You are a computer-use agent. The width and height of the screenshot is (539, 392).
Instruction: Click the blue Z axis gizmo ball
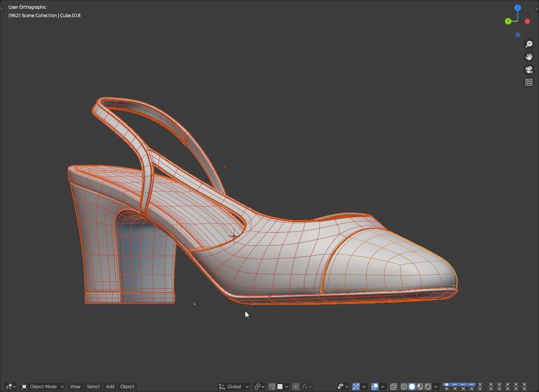click(518, 8)
